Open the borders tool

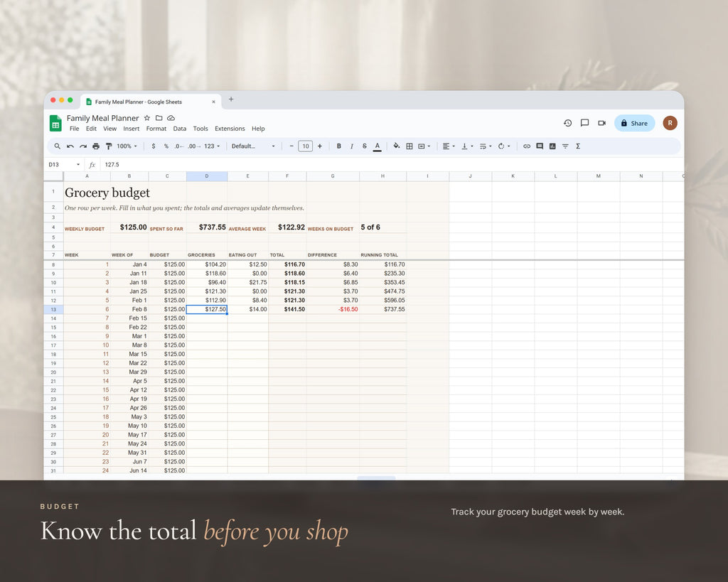[x=409, y=146]
